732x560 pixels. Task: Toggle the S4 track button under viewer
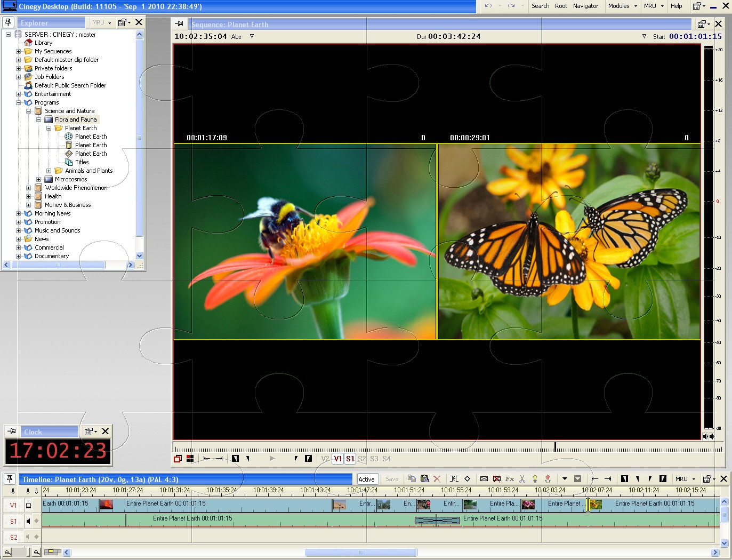pyautogui.click(x=387, y=459)
